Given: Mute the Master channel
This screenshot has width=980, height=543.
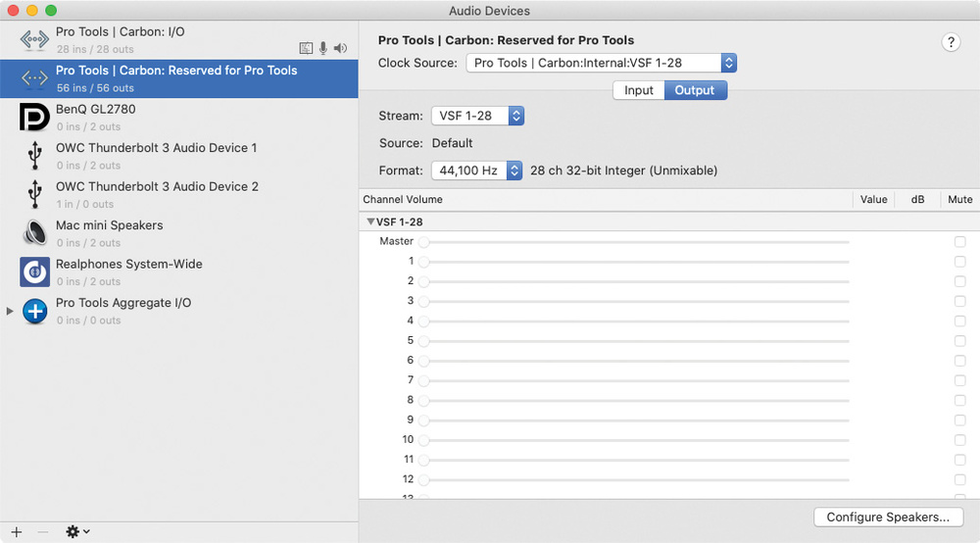Looking at the screenshot, I should pyautogui.click(x=960, y=241).
